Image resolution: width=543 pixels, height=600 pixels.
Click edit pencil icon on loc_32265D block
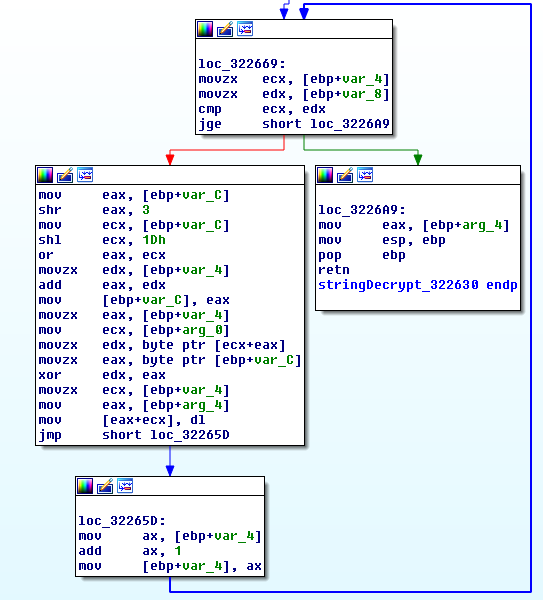pyautogui.click(x=105, y=486)
